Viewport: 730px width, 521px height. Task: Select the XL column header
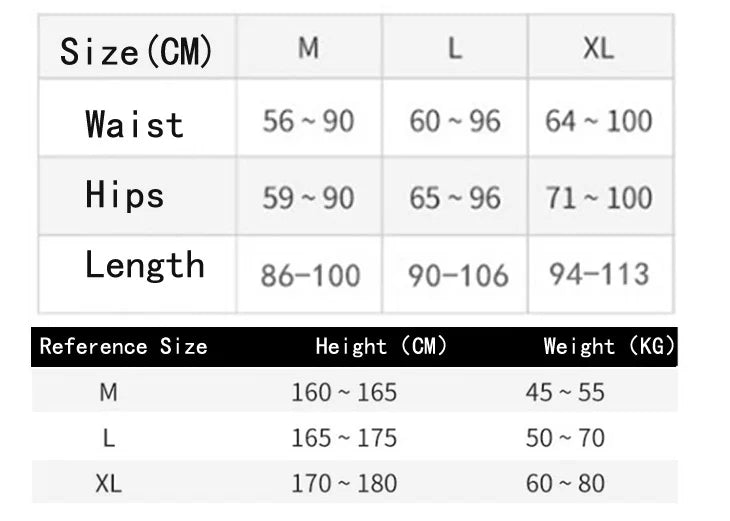[598, 48]
